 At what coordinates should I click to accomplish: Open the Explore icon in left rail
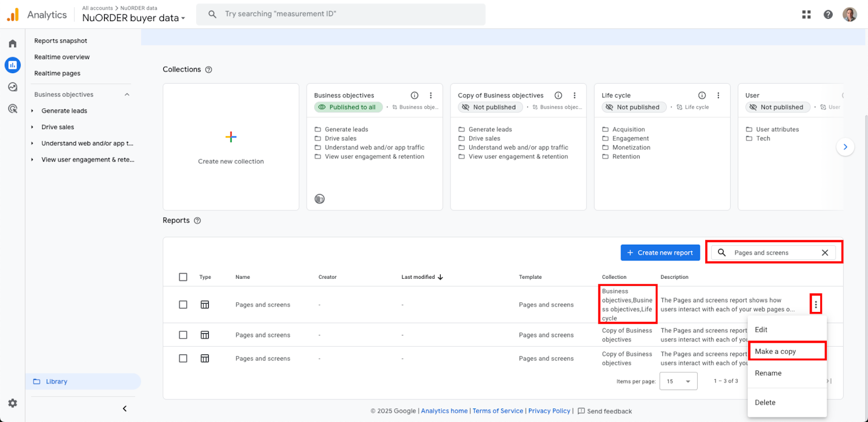click(12, 87)
